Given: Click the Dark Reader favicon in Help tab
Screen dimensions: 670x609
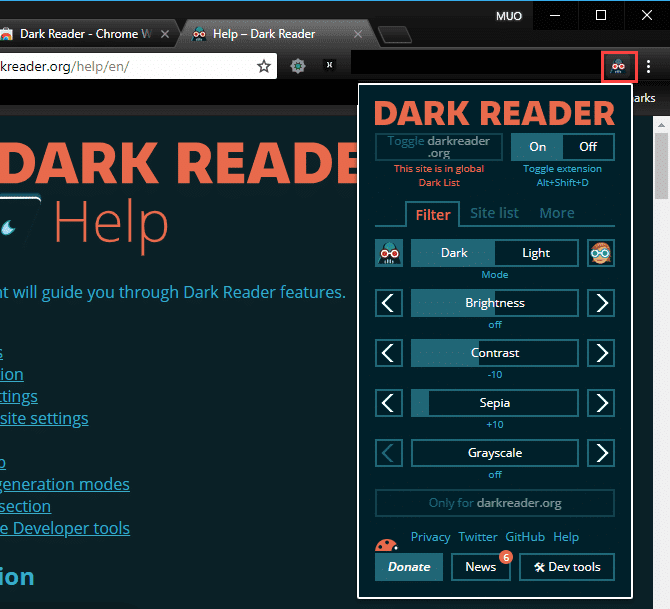Looking at the screenshot, I should pos(199,34).
